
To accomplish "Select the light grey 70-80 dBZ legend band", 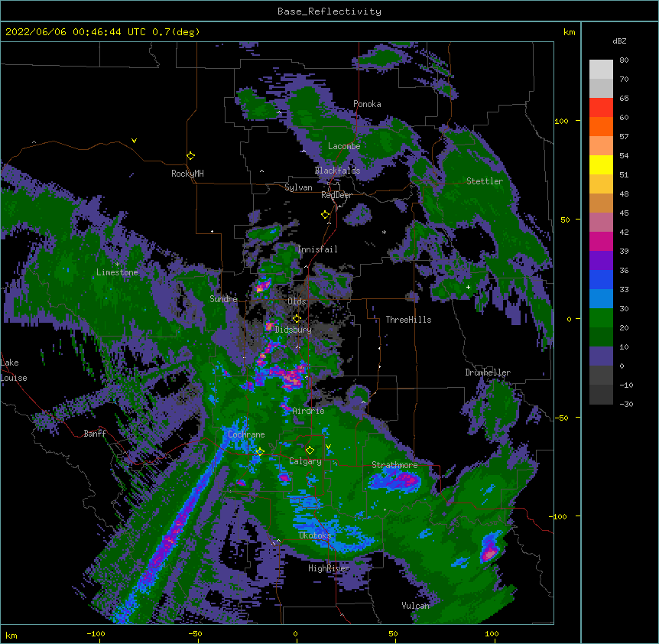I will [601, 70].
